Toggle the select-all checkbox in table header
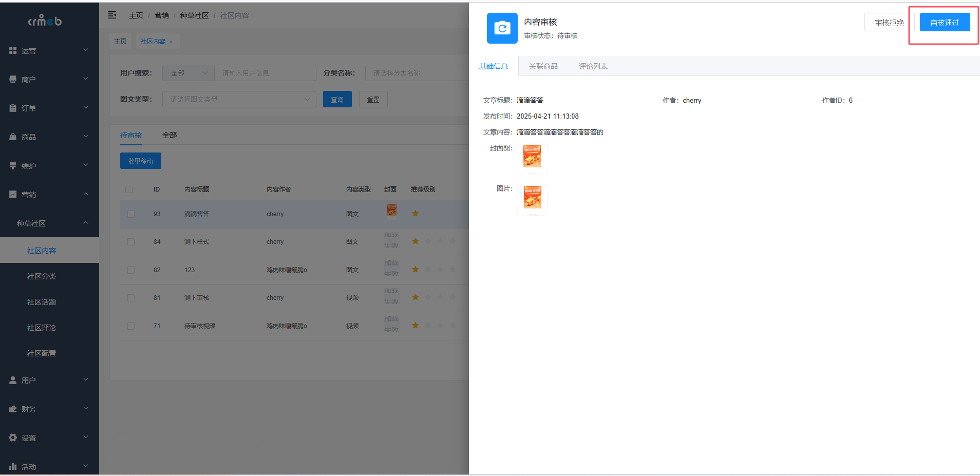The height and width of the screenshot is (476, 980). (x=129, y=189)
